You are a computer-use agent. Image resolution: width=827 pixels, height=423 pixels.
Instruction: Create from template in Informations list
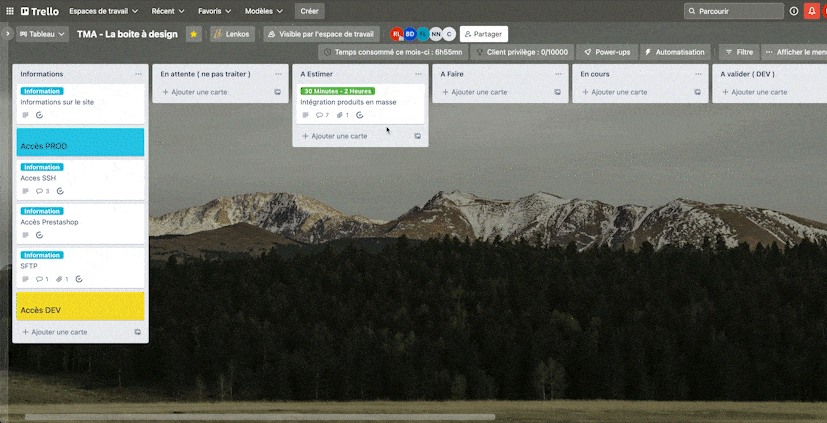138,332
